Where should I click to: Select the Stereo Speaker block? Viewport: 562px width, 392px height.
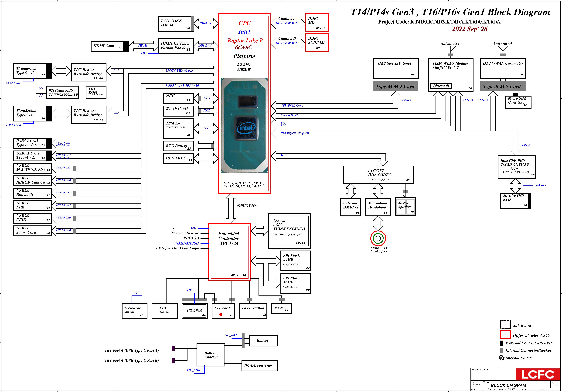coord(406,207)
